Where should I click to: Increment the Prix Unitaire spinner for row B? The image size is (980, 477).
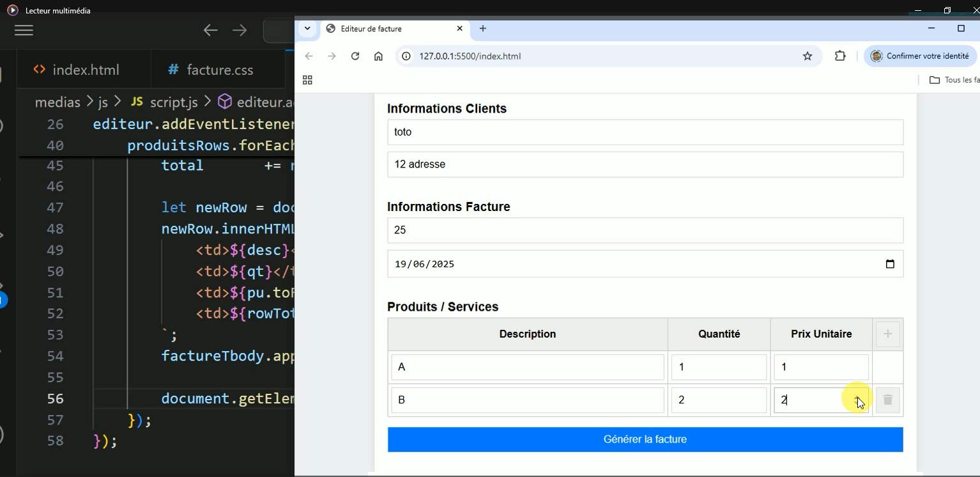pyautogui.click(x=857, y=396)
